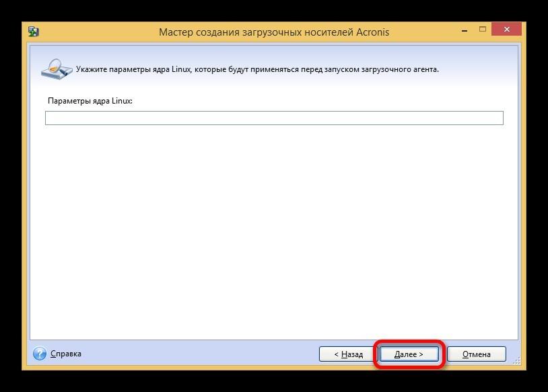Click the Далее > button
This screenshot has height=392, width=548.
pyautogui.click(x=409, y=354)
